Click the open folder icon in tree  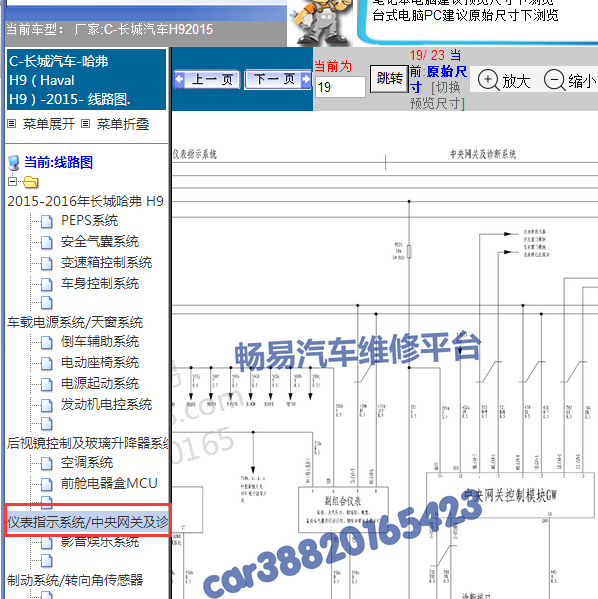click(31, 182)
